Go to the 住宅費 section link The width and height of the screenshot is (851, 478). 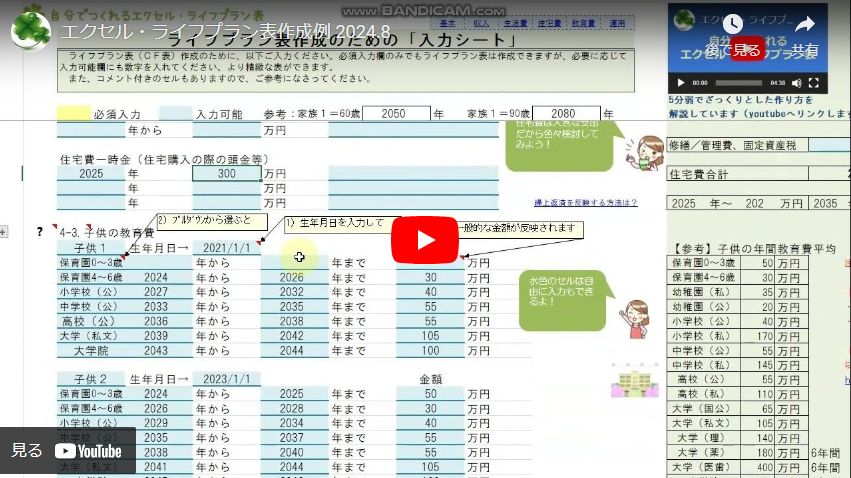549,23
